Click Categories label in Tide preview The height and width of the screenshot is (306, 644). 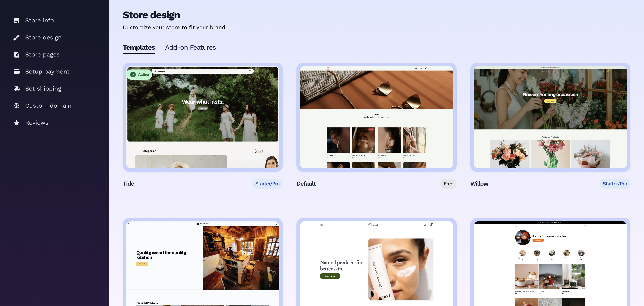click(149, 151)
